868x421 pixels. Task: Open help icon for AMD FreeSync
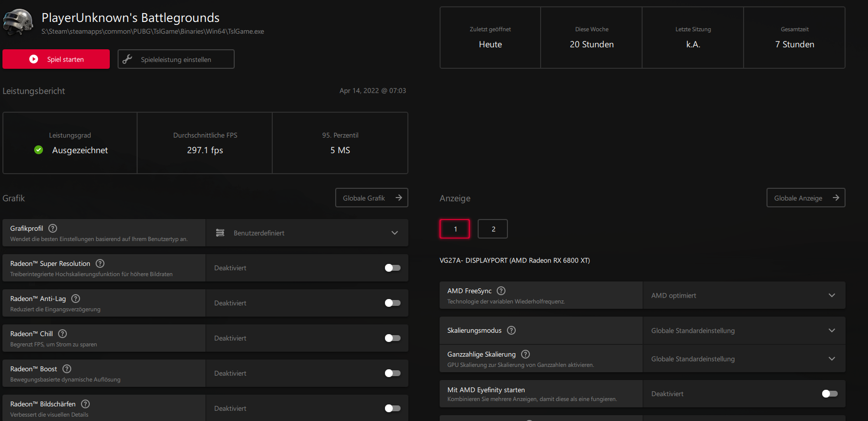click(x=501, y=291)
